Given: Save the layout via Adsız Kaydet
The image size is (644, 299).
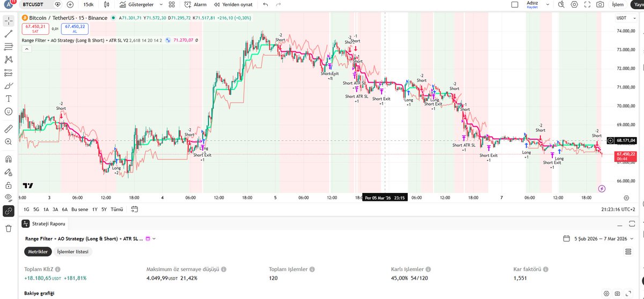Looking at the screenshot, I should 532,5.
